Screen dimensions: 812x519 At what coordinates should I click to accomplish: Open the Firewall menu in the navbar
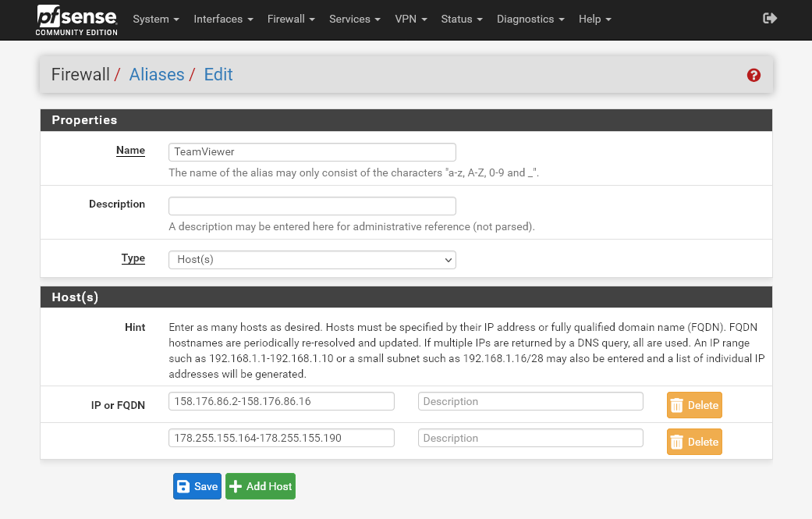pos(291,19)
